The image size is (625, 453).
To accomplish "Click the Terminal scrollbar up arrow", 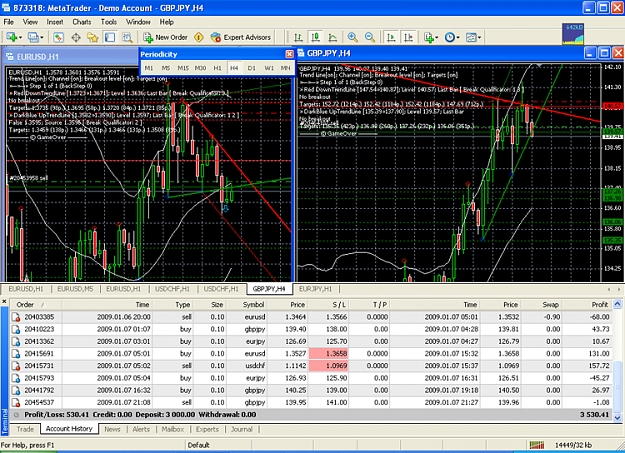I will coord(617,304).
